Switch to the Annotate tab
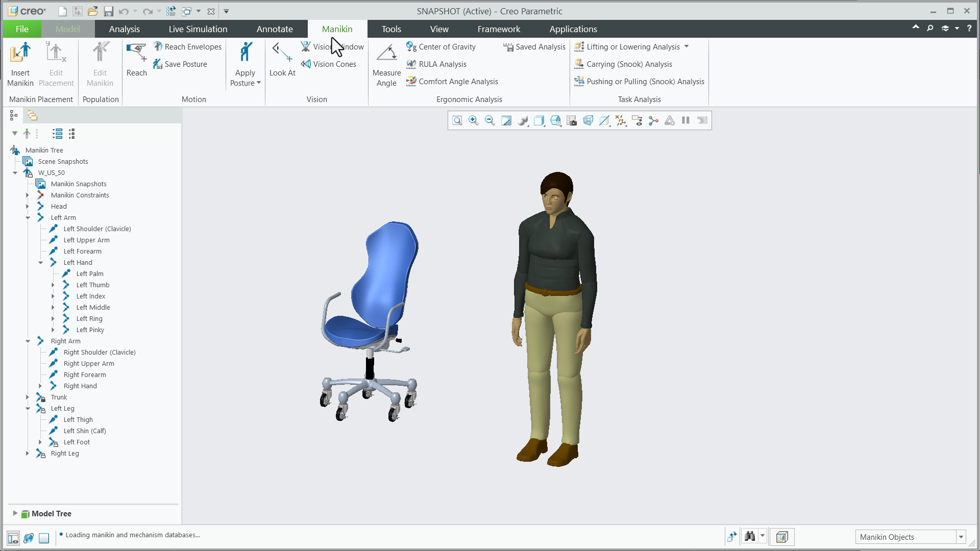The width and height of the screenshot is (980, 551). (x=275, y=29)
